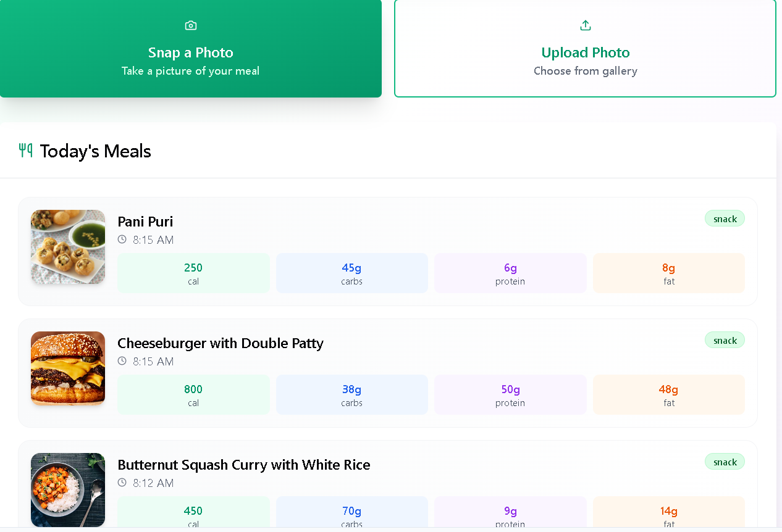Click the fork and knife icon
Image resolution: width=782 pixels, height=532 pixels.
click(25, 150)
